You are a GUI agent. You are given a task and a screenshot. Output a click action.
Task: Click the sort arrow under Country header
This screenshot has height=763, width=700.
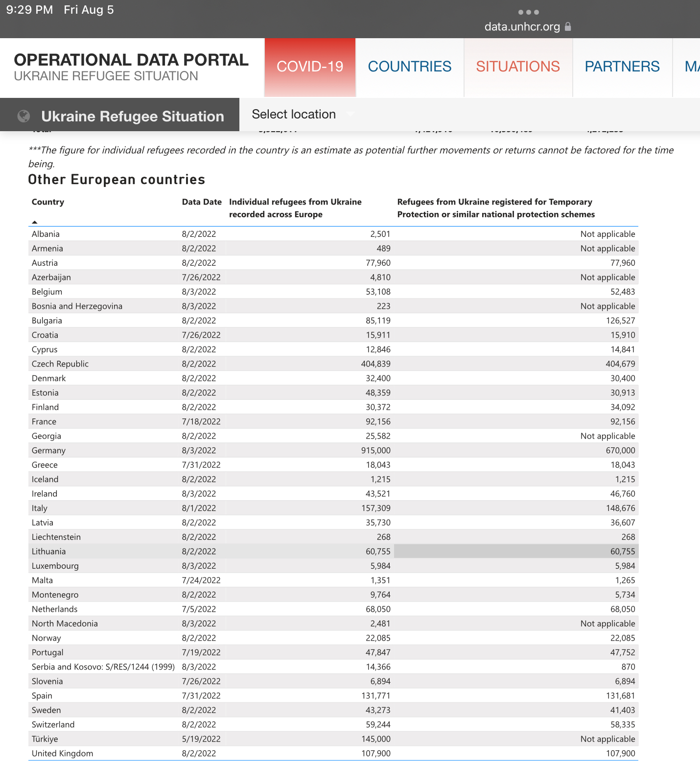(x=34, y=222)
